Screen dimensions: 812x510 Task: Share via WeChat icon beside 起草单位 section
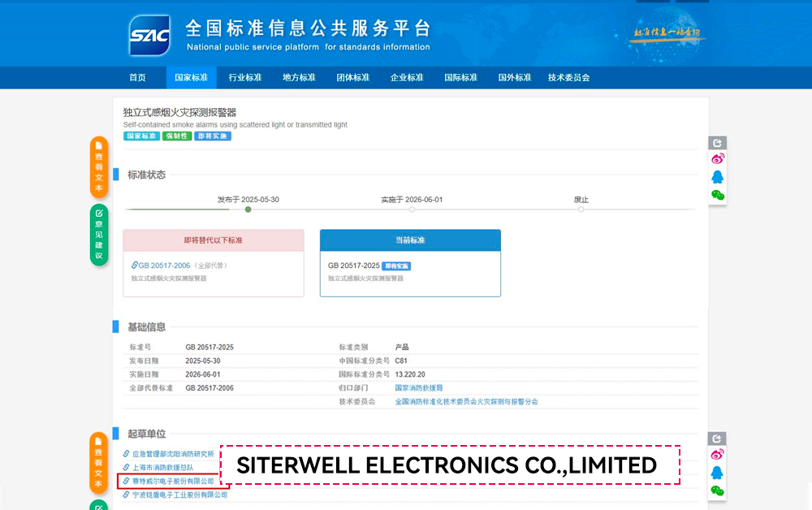pyautogui.click(x=717, y=491)
